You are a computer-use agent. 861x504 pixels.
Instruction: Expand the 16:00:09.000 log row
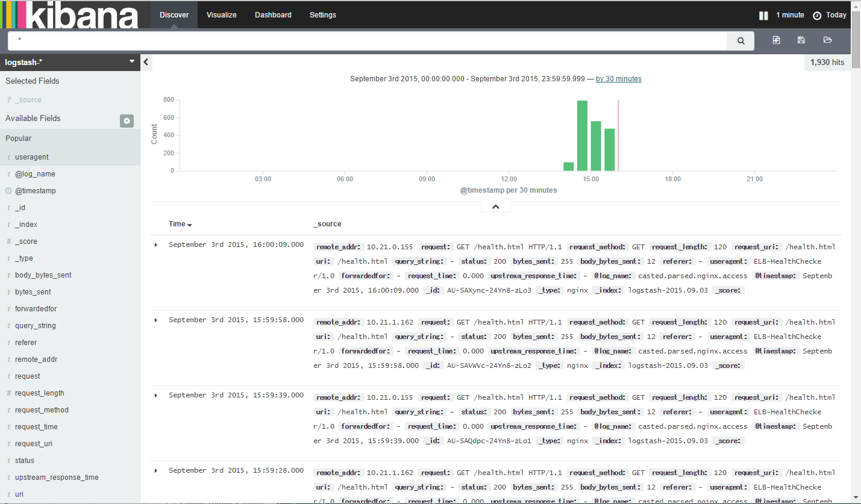[156, 245]
